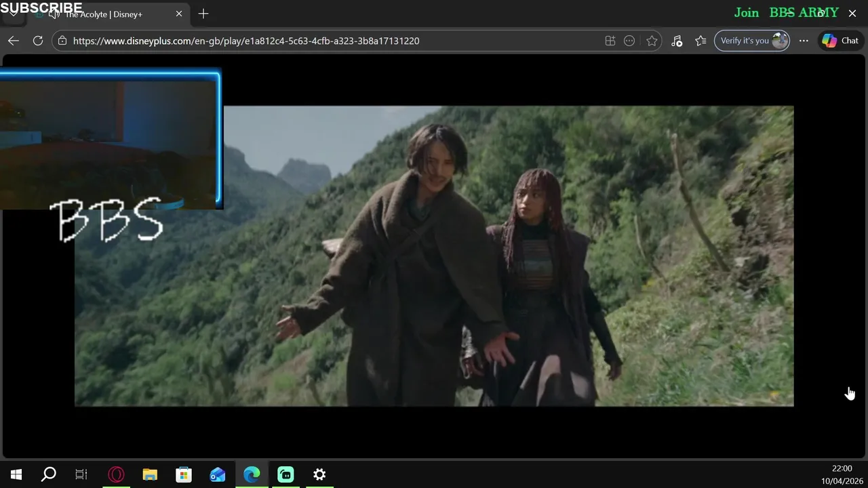Open Edge Settings and more menu

click(x=804, y=41)
